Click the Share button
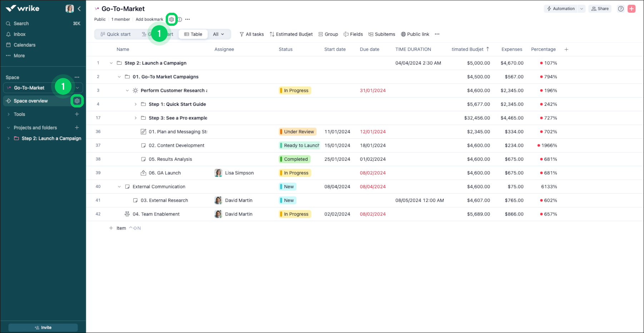 tap(600, 9)
